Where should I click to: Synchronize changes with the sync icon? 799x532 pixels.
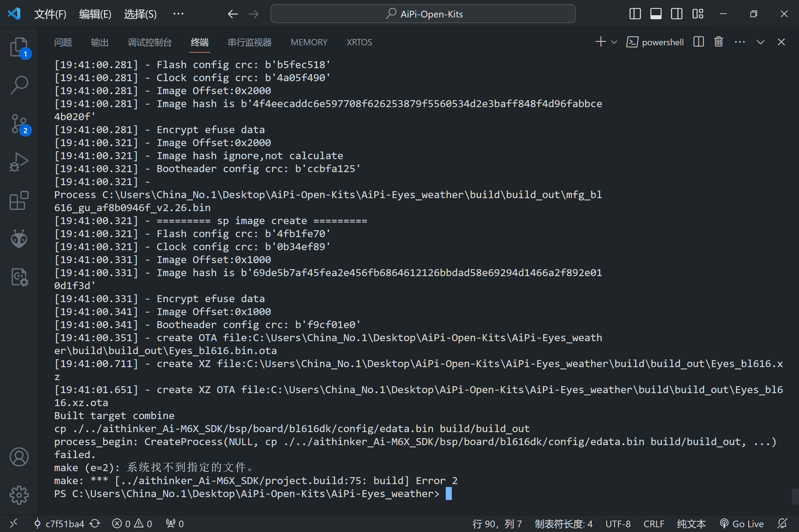tap(95, 523)
